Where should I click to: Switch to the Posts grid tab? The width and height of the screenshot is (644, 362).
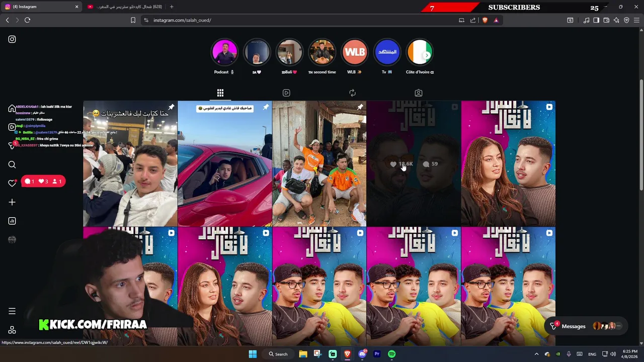[220, 93]
